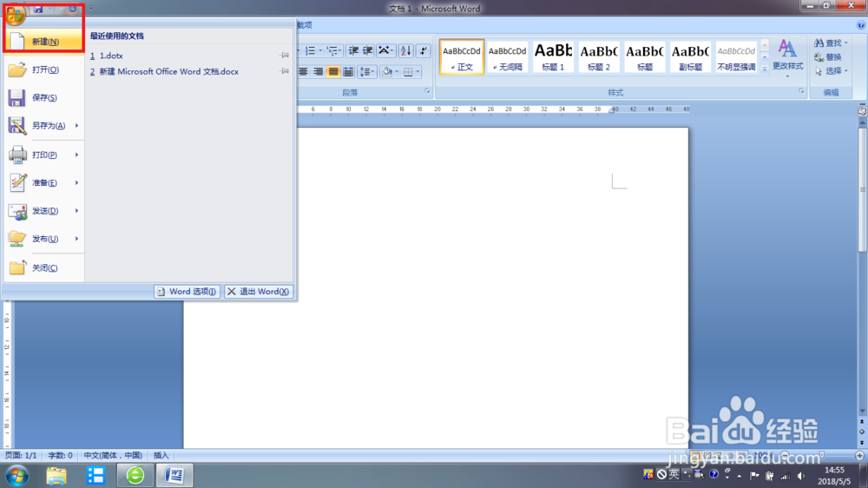Image resolution: width=868 pixels, height=488 pixels.
Task: Click the borders icon
Action: (408, 71)
